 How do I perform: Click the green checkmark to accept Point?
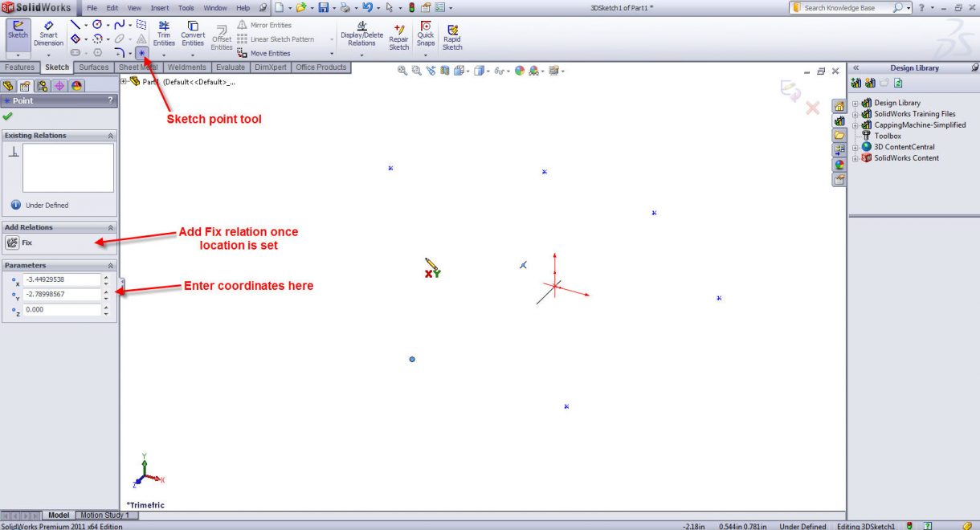(8, 116)
